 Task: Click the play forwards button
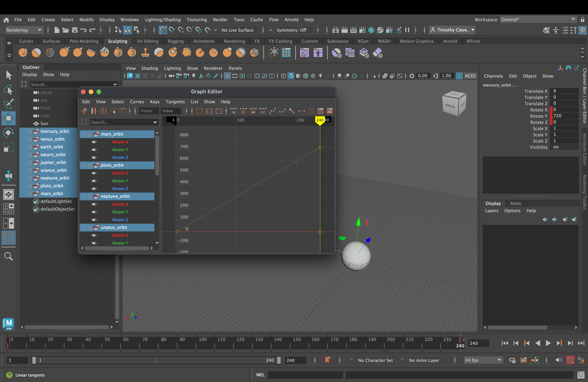pos(548,343)
